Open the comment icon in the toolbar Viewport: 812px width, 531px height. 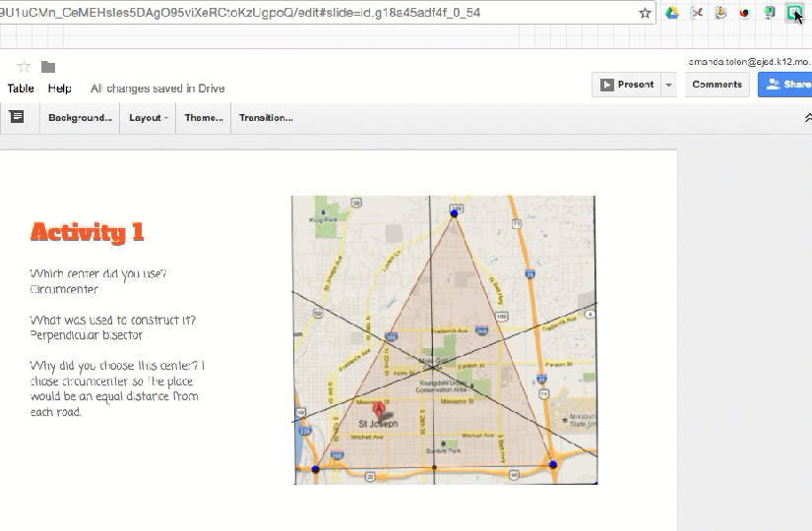(17, 117)
